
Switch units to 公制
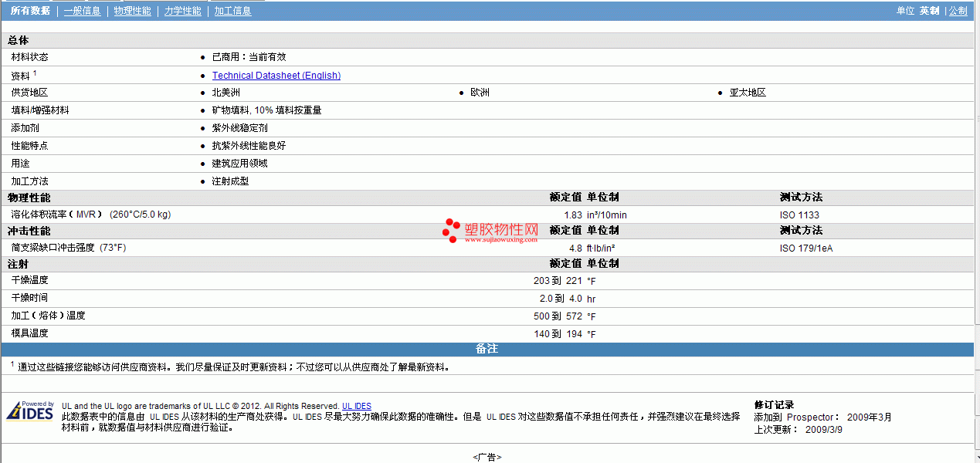958,11
